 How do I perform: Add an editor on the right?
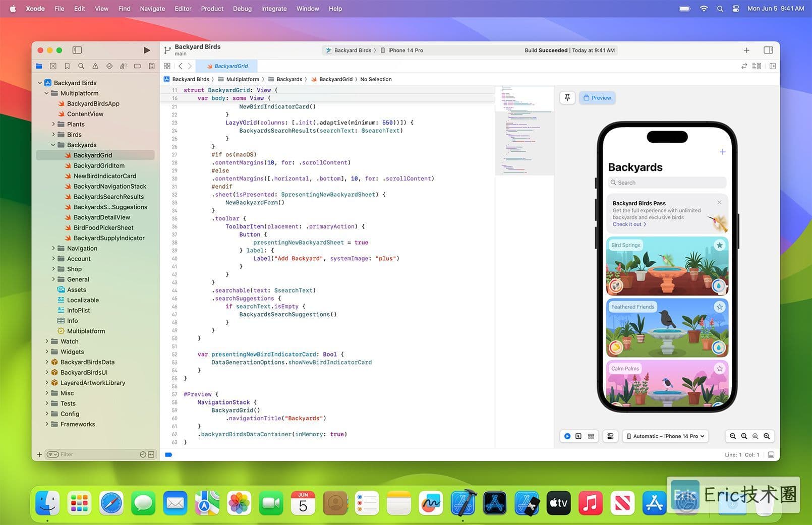click(773, 66)
